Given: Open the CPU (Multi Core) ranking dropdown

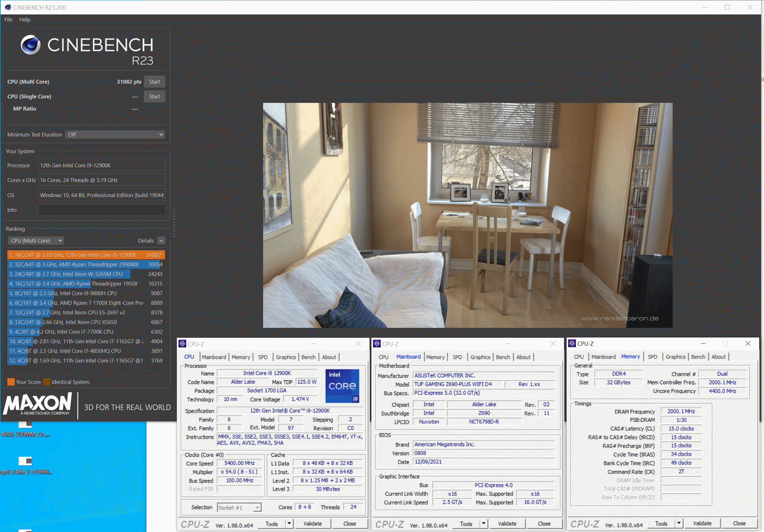Looking at the screenshot, I should 36,241.
